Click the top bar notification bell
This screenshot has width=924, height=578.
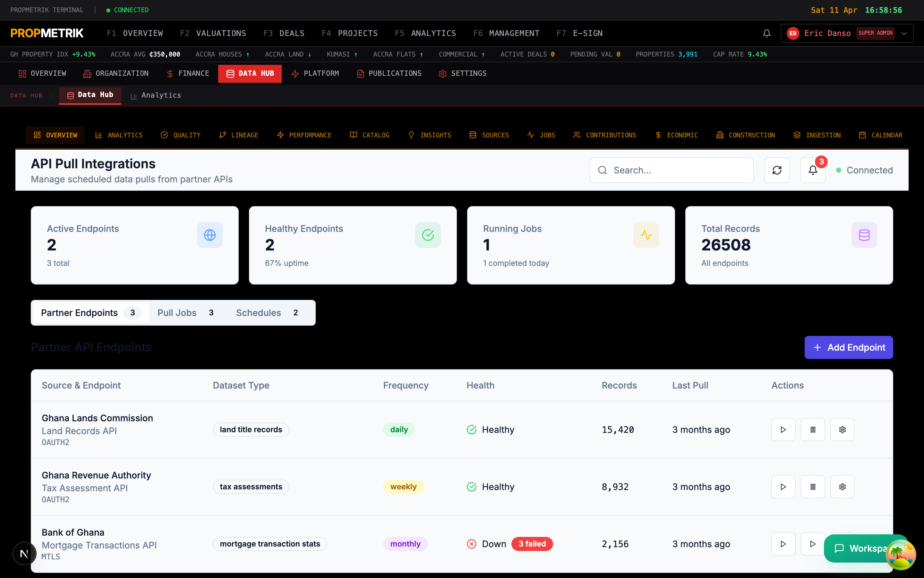click(x=766, y=33)
